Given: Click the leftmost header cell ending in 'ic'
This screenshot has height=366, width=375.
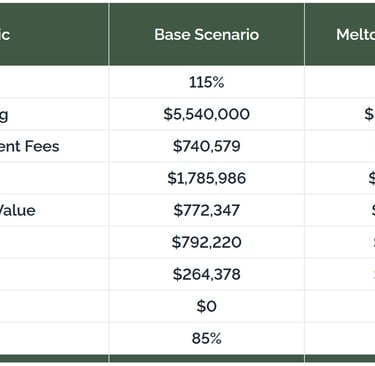Looking at the screenshot, I should click(x=54, y=34).
